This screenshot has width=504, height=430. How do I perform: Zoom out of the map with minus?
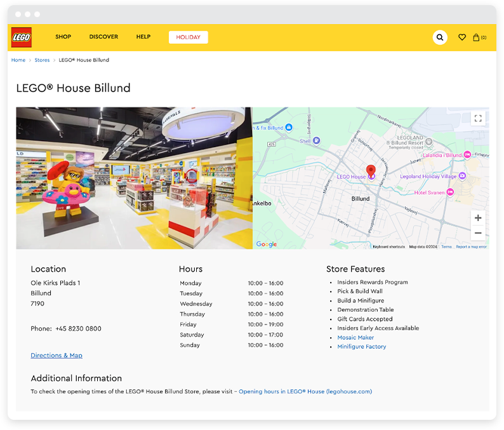click(x=478, y=233)
